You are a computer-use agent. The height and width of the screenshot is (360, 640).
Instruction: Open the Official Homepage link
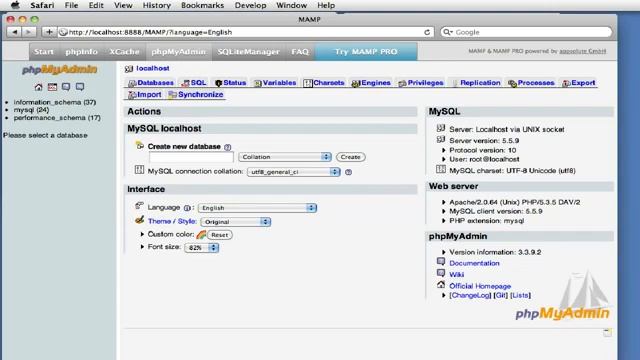click(x=480, y=286)
